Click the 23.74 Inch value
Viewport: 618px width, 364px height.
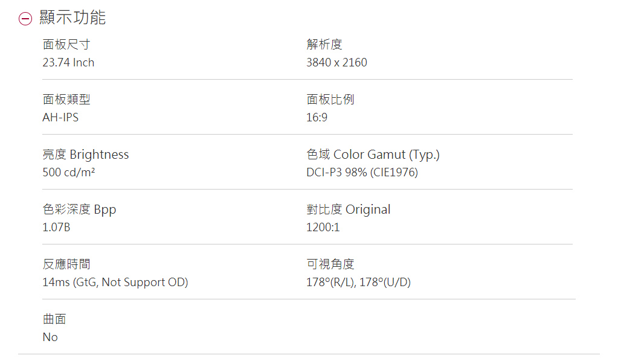point(68,63)
